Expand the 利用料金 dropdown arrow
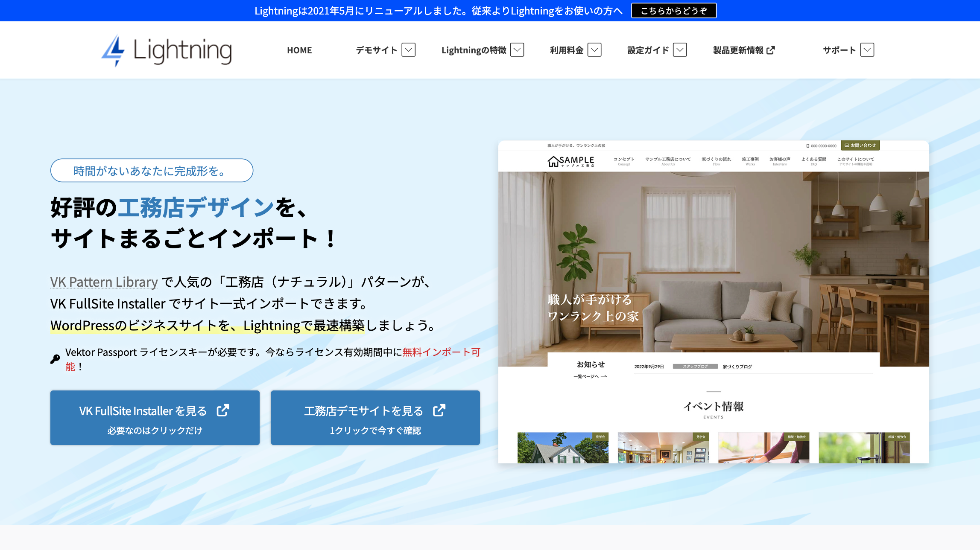Image resolution: width=980 pixels, height=550 pixels. tap(594, 50)
